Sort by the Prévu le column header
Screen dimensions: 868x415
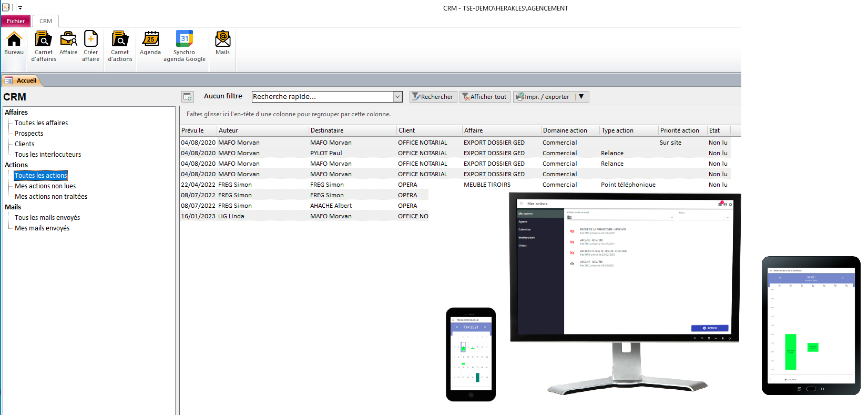(x=198, y=130)
